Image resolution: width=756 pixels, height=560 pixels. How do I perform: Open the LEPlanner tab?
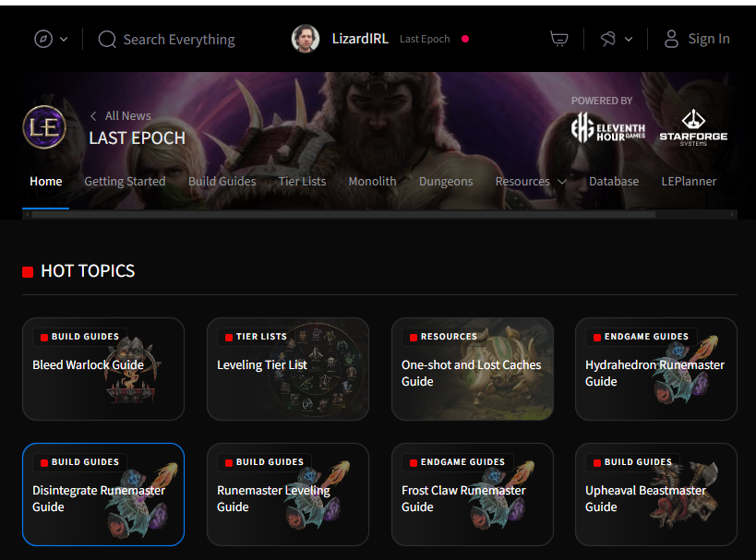coord(689,181)
